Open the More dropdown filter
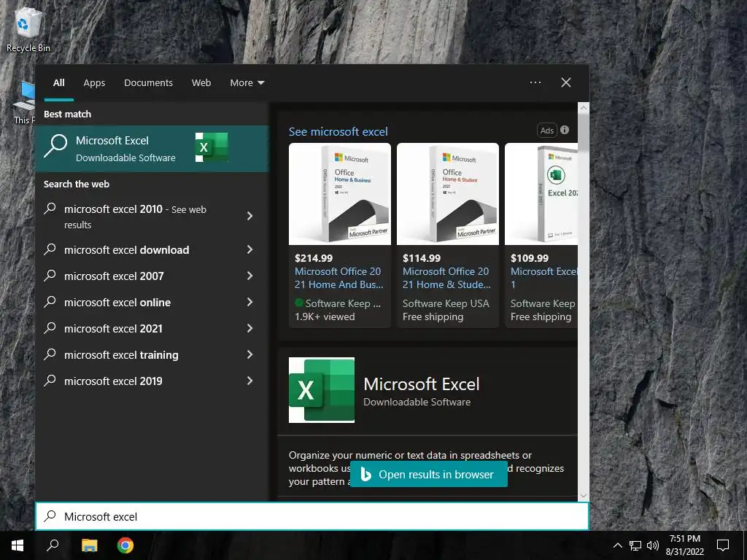The image size is (747, 560). [247, 83]
